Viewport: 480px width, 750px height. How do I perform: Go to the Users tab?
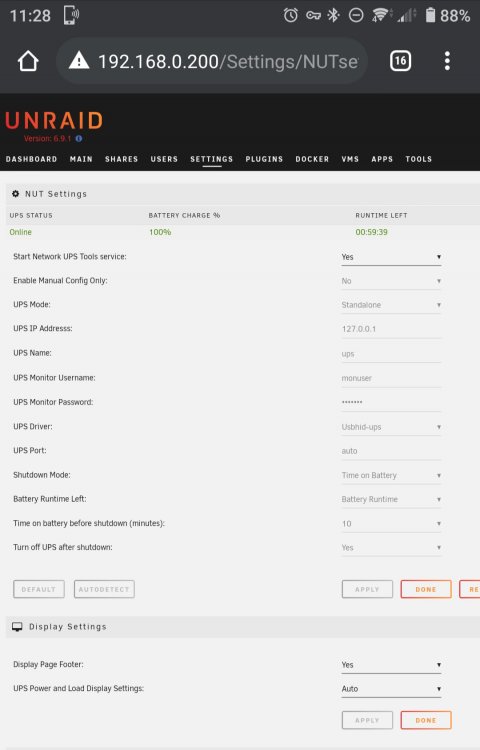point(164,159)
